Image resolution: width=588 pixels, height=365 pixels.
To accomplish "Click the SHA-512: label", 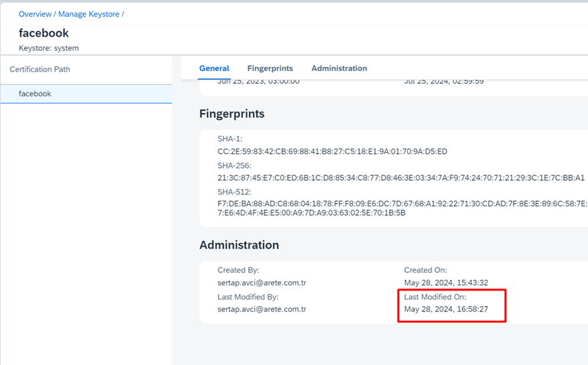I will (235, 192).
